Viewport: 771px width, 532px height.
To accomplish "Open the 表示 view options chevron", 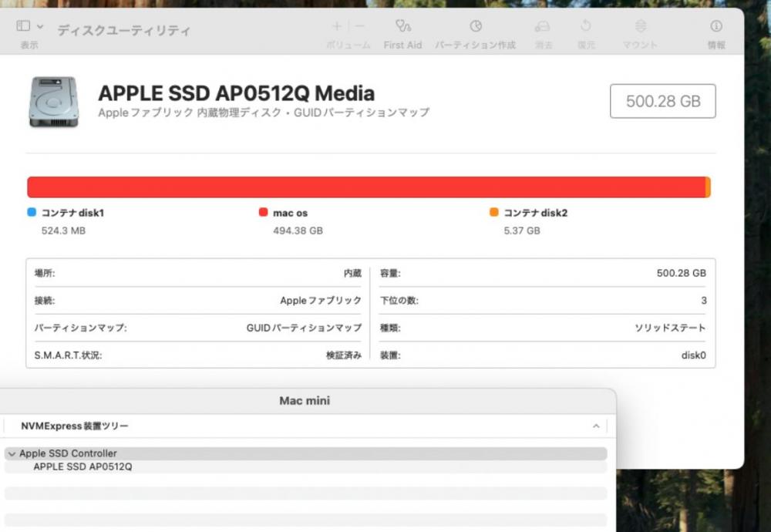I will tap(40, 26).
